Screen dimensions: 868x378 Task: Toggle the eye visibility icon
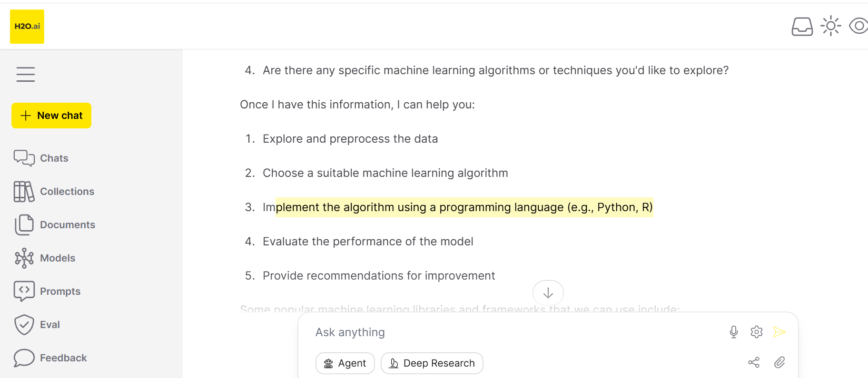pos(858,26)
